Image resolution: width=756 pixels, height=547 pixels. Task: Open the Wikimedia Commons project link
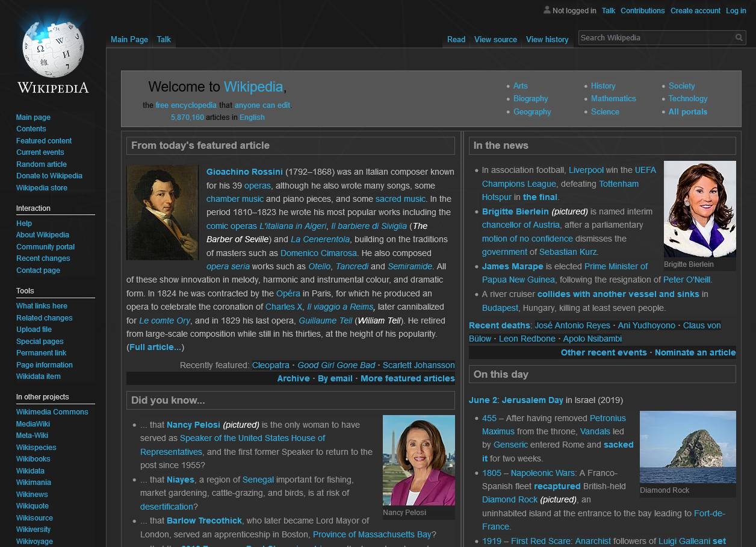click(53, 412)
